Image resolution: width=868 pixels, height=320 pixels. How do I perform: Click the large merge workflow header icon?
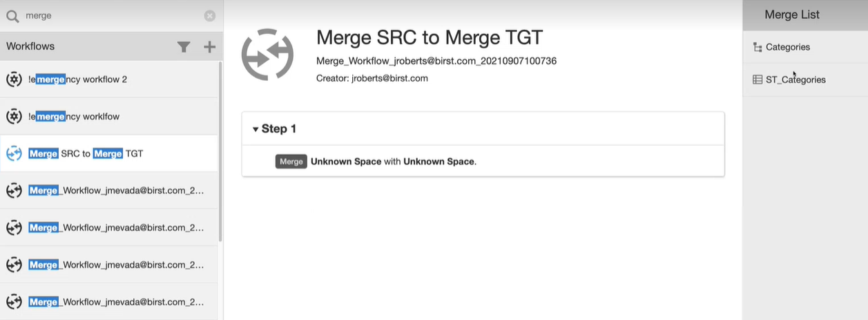coord(268,55)
